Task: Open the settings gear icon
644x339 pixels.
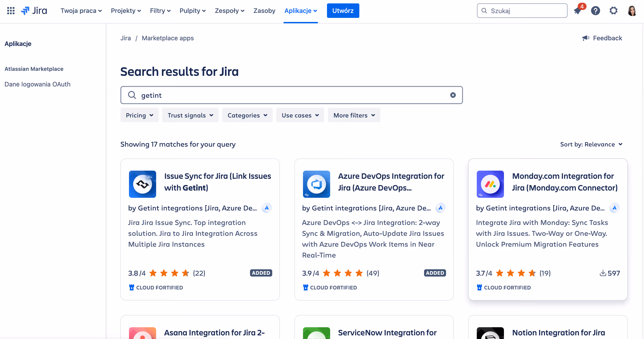Action: click(613, 11)
